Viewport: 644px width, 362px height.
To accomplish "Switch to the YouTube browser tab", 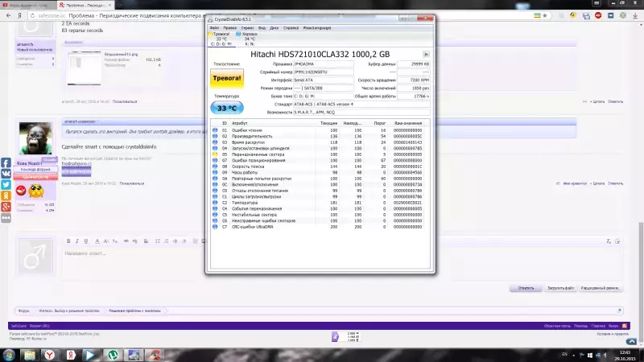I will pyautogui.click(x=27, y=6).
